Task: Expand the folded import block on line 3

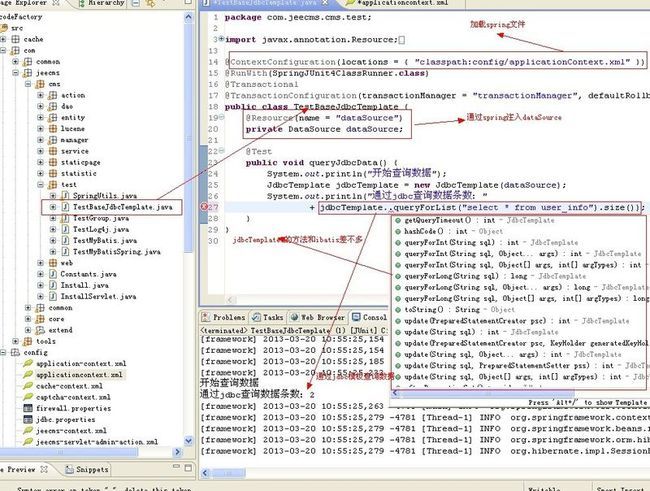Action: pyautogui.click(x=222, y=39)
